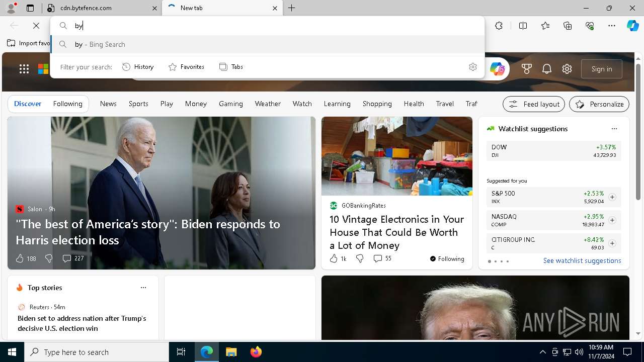Image resolution: width=644 pixels, height=362 pixels.
Task: Click the Personalize button
Action: pos(599,104)
